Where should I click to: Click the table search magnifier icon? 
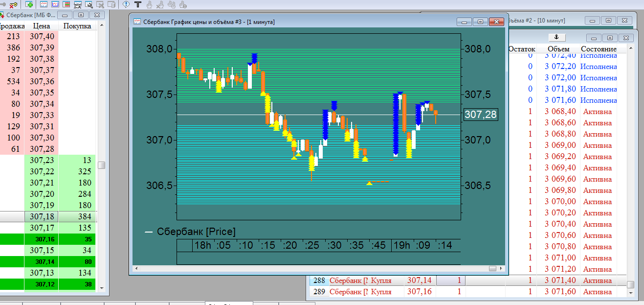[x=89, y=4]
